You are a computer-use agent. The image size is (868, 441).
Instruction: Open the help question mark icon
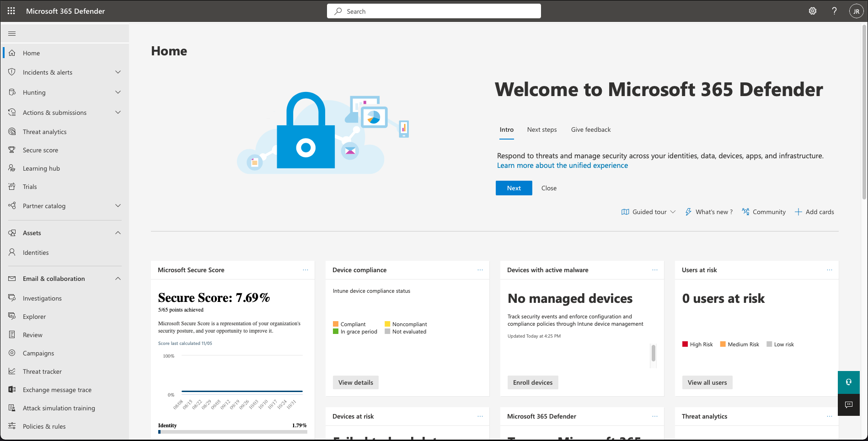click(x=834, y=11)
